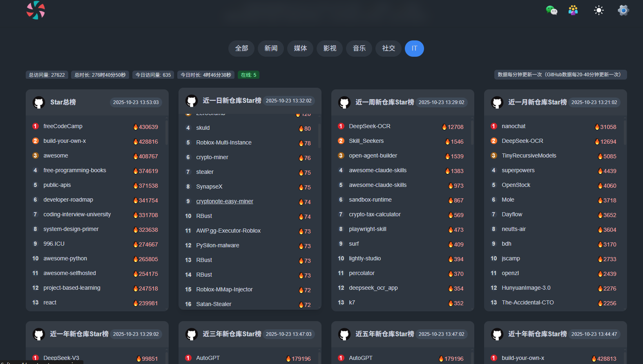The image size is (643, 364).
Task: Open the freeCodeCamp repository link
Action: point(63,127)
